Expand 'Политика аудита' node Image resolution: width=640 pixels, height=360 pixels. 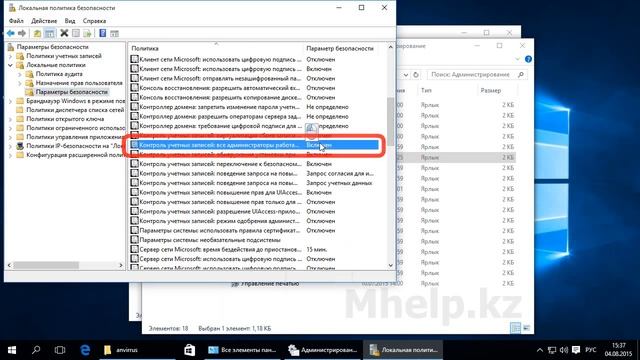(20, 74)
